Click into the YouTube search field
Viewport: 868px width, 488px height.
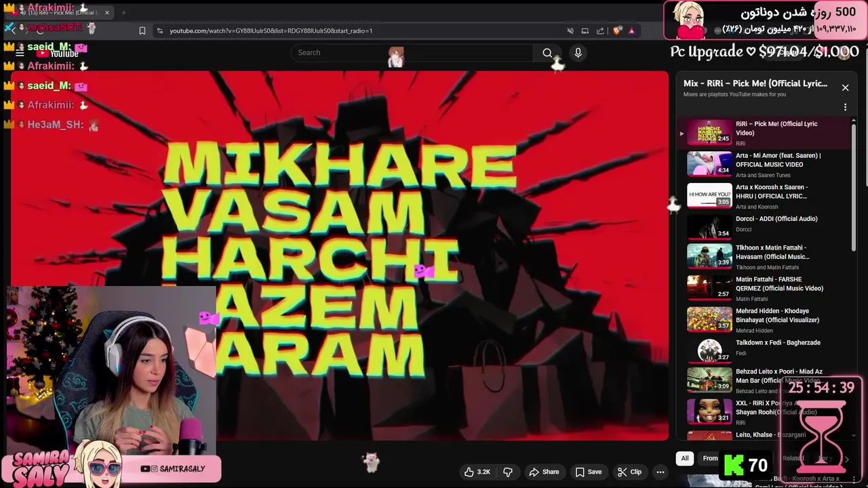414,53
